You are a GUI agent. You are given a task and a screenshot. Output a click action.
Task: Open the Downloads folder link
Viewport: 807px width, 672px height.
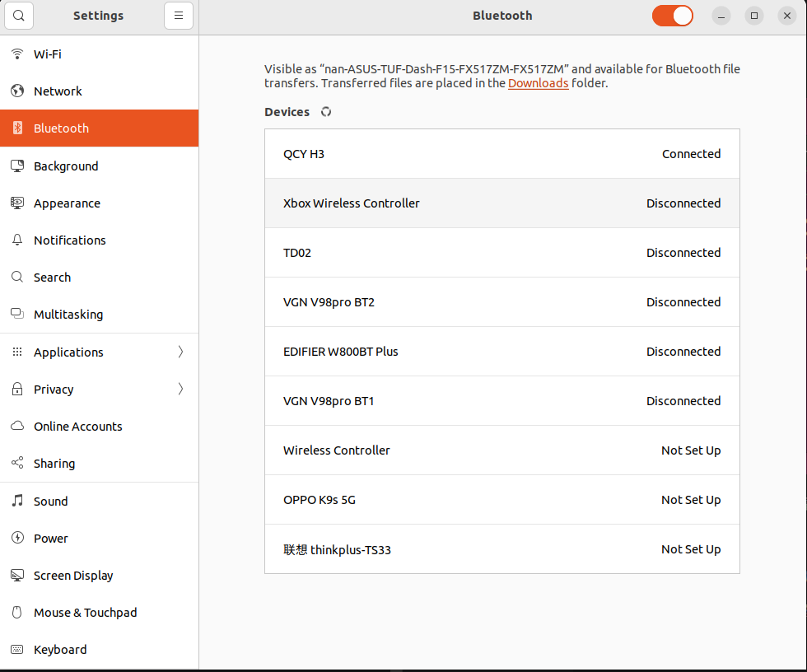[x=538, y=83]
